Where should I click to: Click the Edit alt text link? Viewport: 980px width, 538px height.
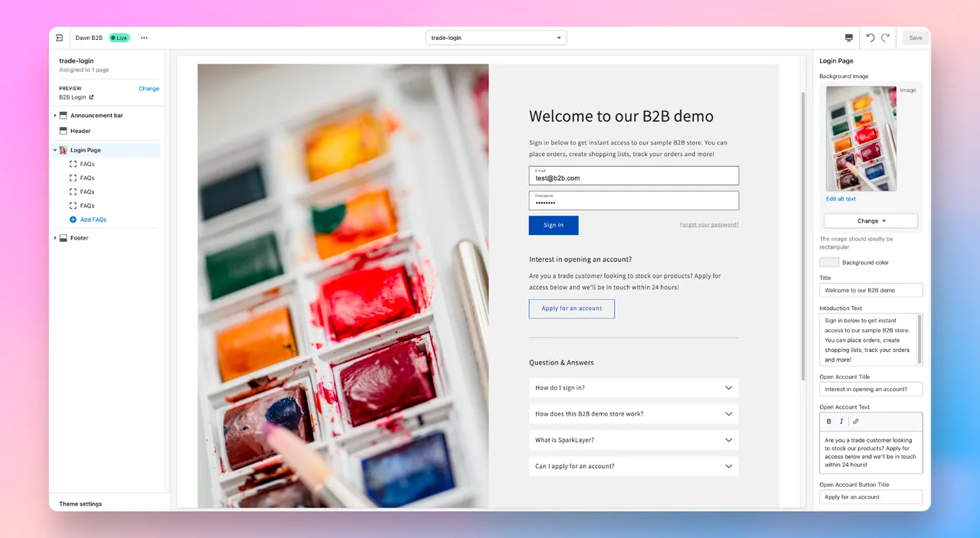click(x=840, y=198)
